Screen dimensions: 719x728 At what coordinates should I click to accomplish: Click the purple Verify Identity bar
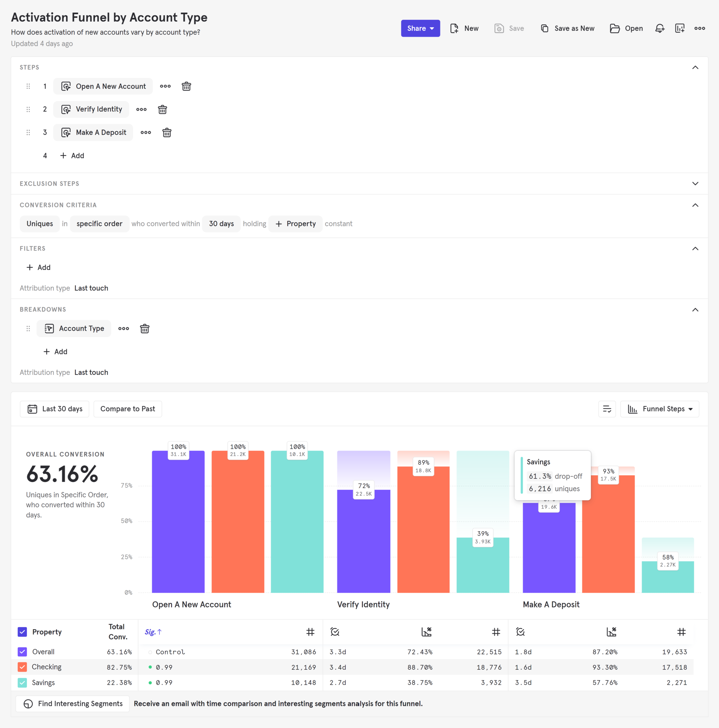click(x=363, y=546)
